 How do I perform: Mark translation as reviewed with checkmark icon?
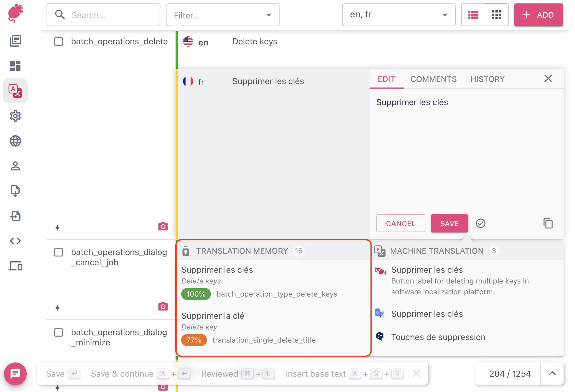[480, 224]
